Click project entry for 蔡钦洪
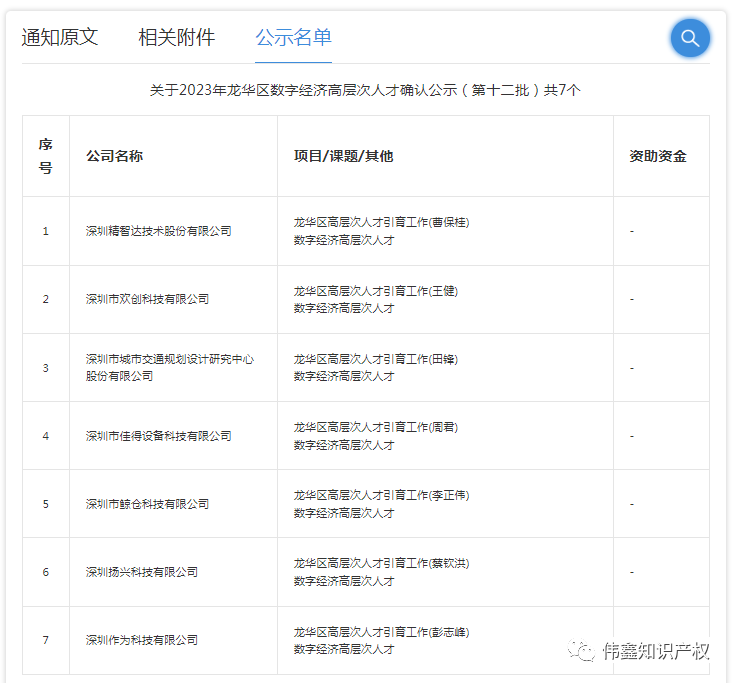This screenshot has height=683, width=733. tap(381, 572)
